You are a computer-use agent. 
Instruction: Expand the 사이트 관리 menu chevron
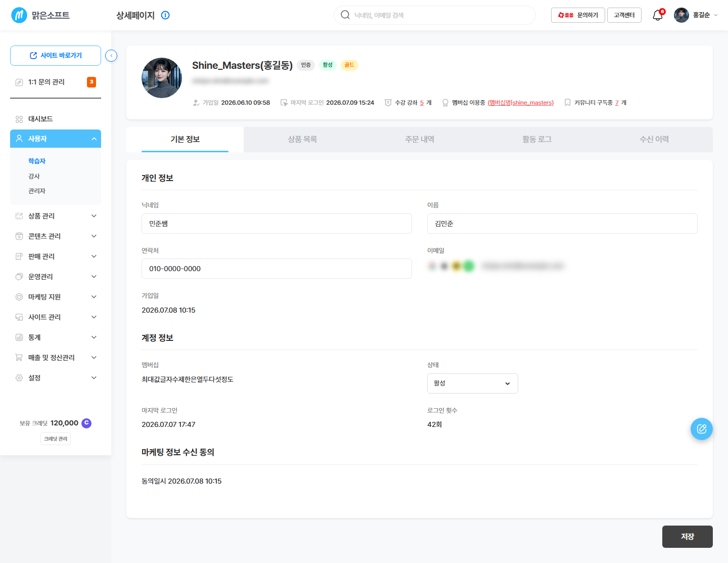point(94,317)
